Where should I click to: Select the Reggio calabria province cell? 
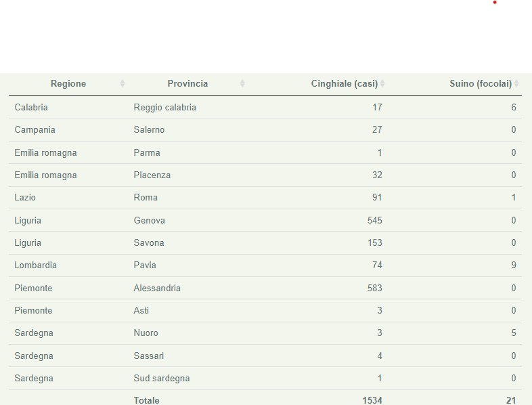point(164,107)
